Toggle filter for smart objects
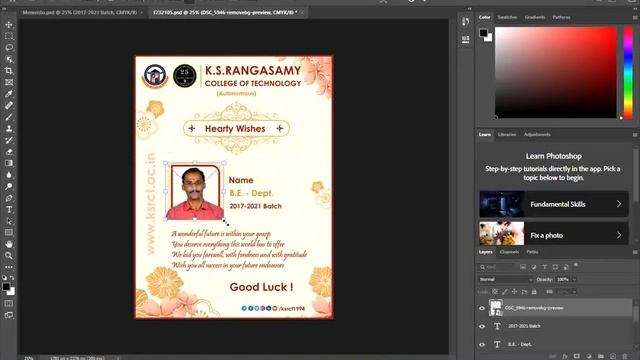Viewport: 640px width, 360px height. 566,267
